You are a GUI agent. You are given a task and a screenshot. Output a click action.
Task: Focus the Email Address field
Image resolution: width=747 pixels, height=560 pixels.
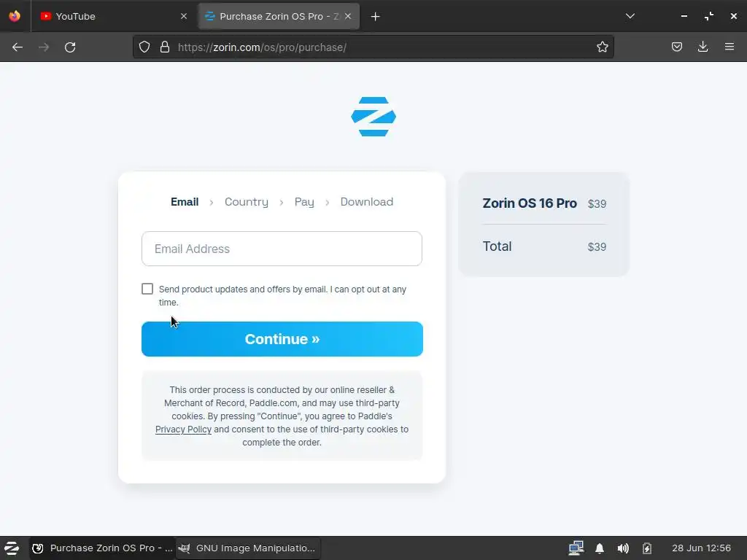(282, 249)
